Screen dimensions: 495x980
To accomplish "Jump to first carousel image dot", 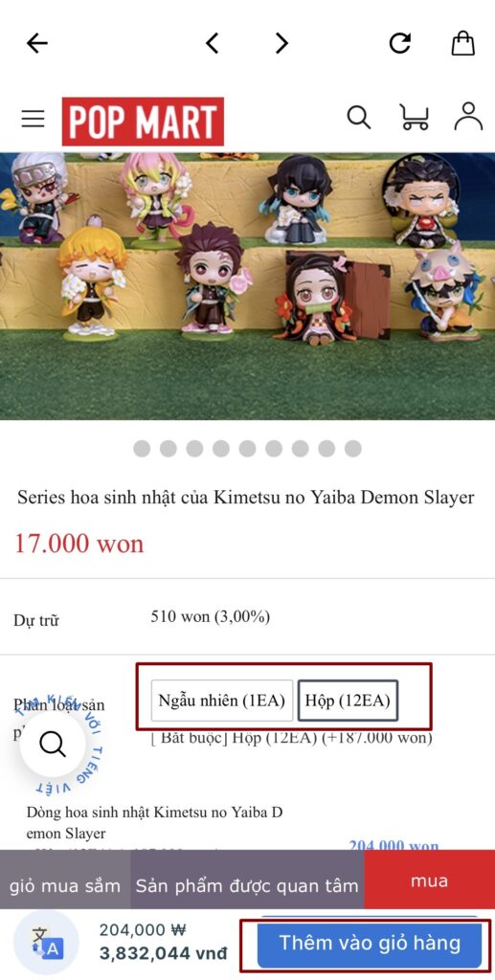I will point(142,449).
